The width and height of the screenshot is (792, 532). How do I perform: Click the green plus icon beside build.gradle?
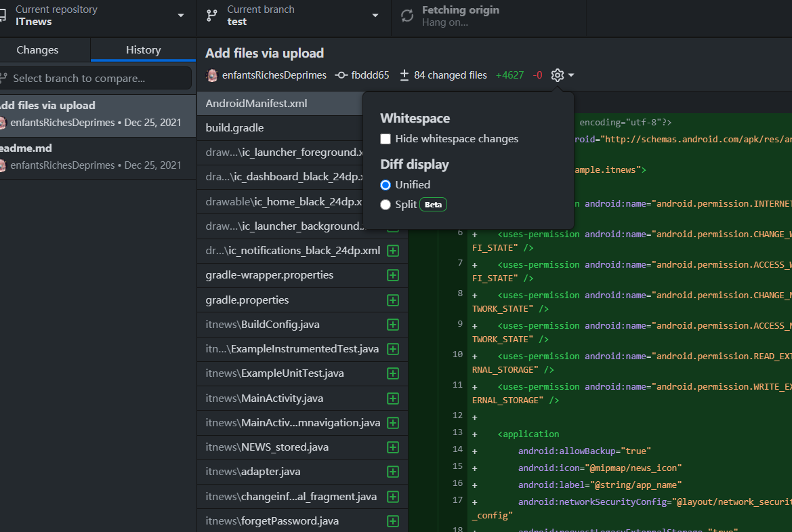[x=393, y=127]
